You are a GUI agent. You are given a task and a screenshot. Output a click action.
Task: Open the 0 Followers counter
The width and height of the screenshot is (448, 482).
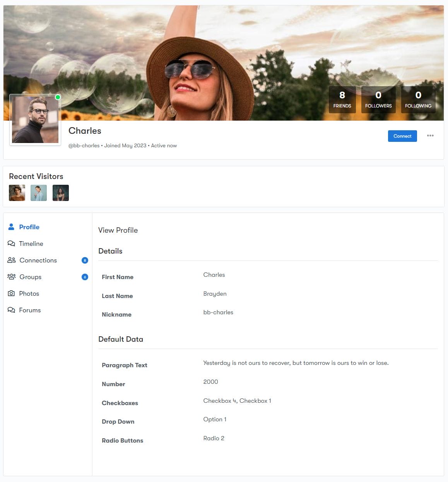[x=378, y=100]
